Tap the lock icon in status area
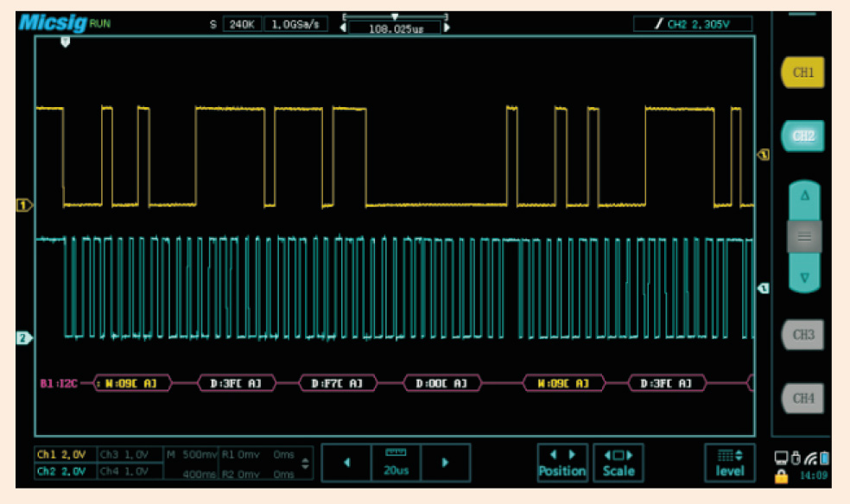The height and width of the screenshot is (504, 850). pyautogui.click(x=781, y=476)
